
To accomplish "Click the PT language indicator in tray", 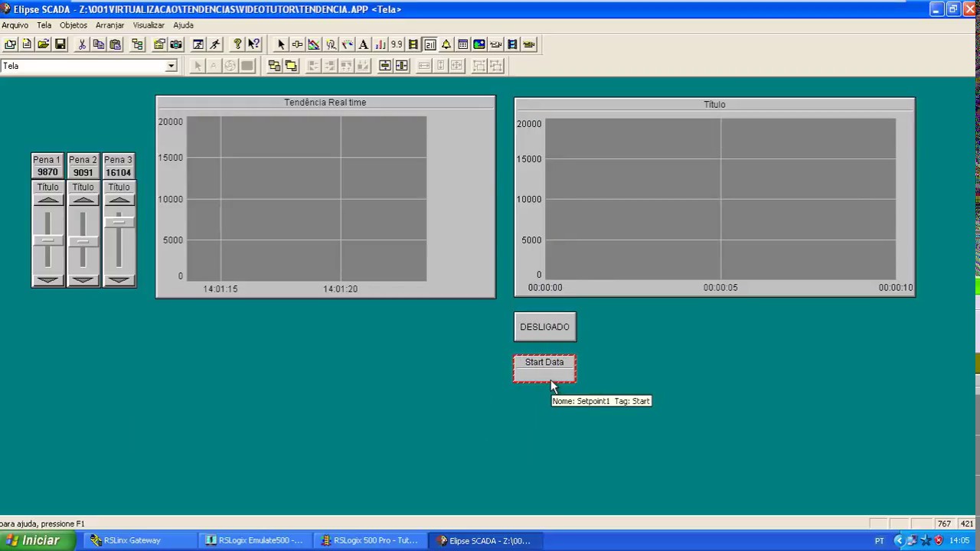I will pos(879,540).
